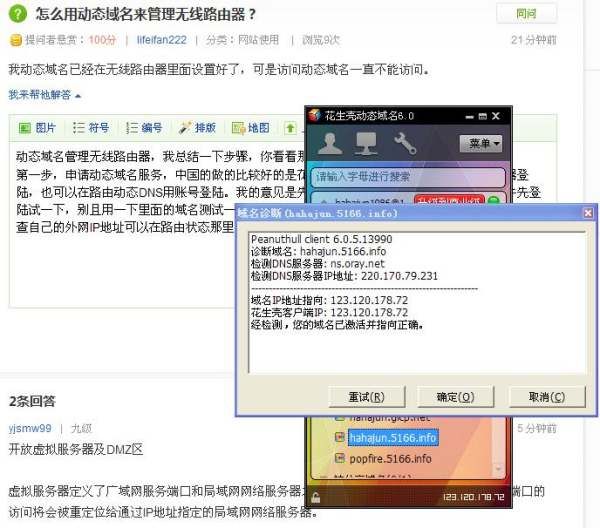Click the 诊断域名: hahajun.5166.info line
Image resolution: width=600 pixels, height=528 pixels.
318,251
